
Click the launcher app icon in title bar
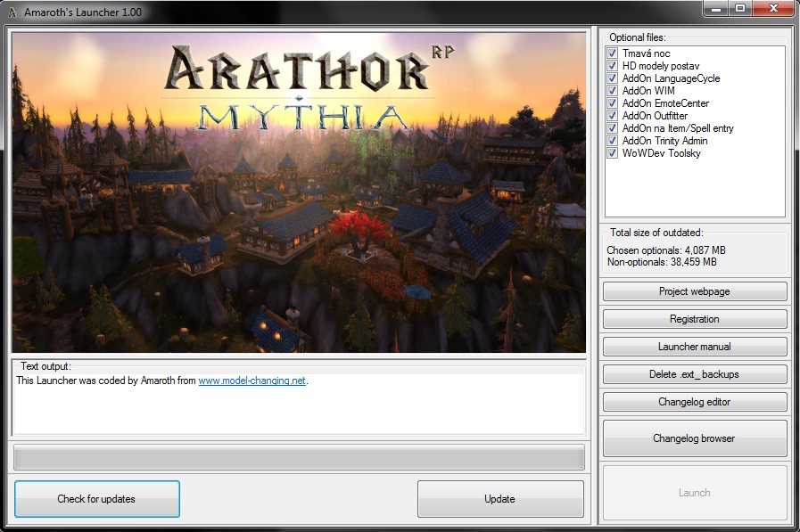pos(12,12)
